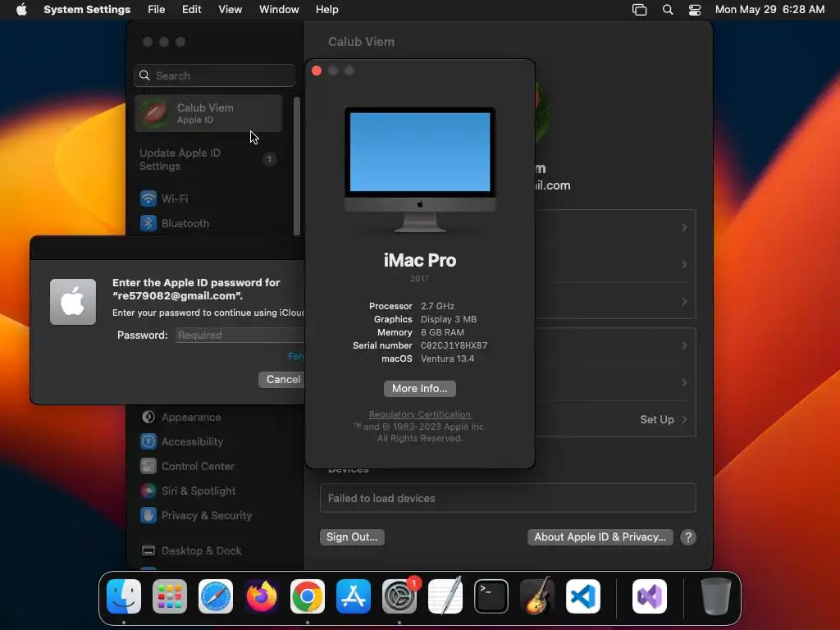Open Finder from the Dock

[x=124, y=596]
